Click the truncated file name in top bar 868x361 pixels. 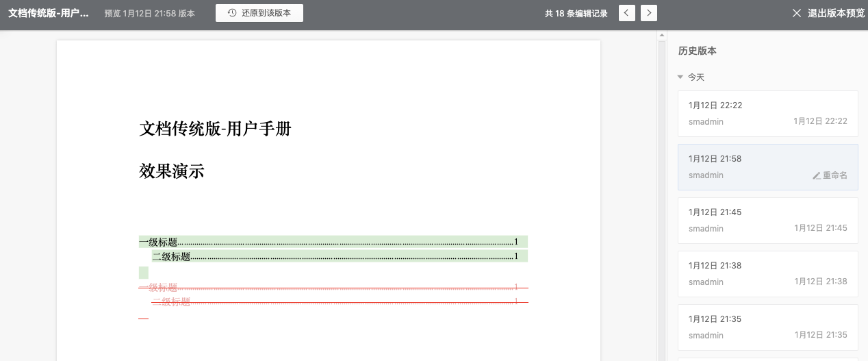[x=49, y=13]
